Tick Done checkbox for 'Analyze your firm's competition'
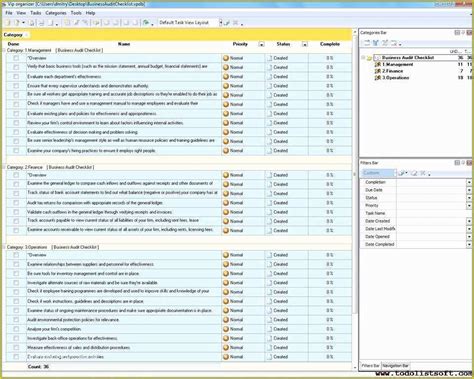The height and width of the screenshot is (379, 474). tap(16, 329)
